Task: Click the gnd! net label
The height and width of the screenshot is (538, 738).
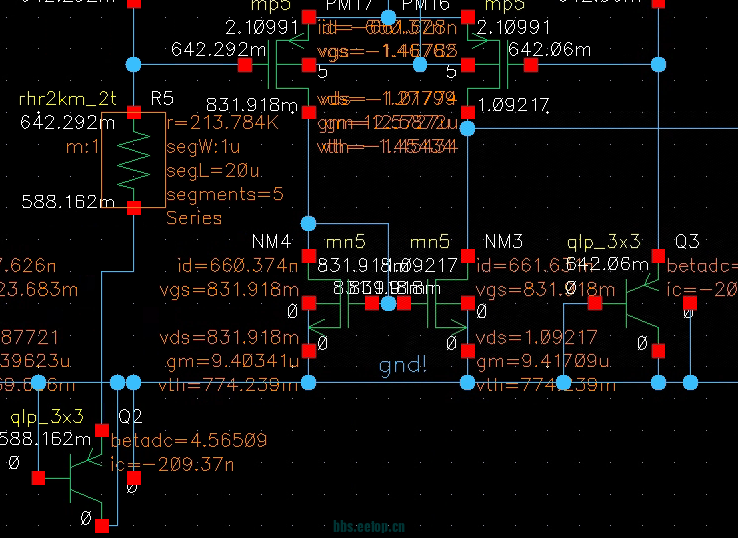Action: pyautogui.click(x=403, y=365)
